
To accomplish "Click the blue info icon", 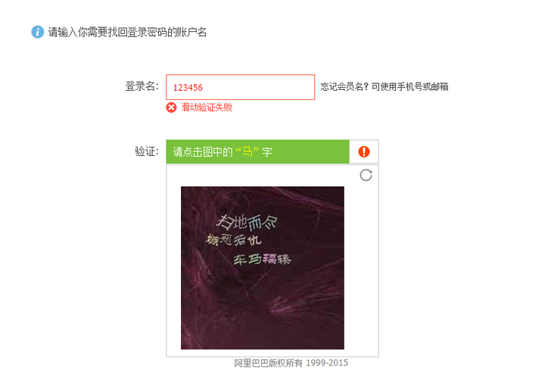I will (38, 32).
